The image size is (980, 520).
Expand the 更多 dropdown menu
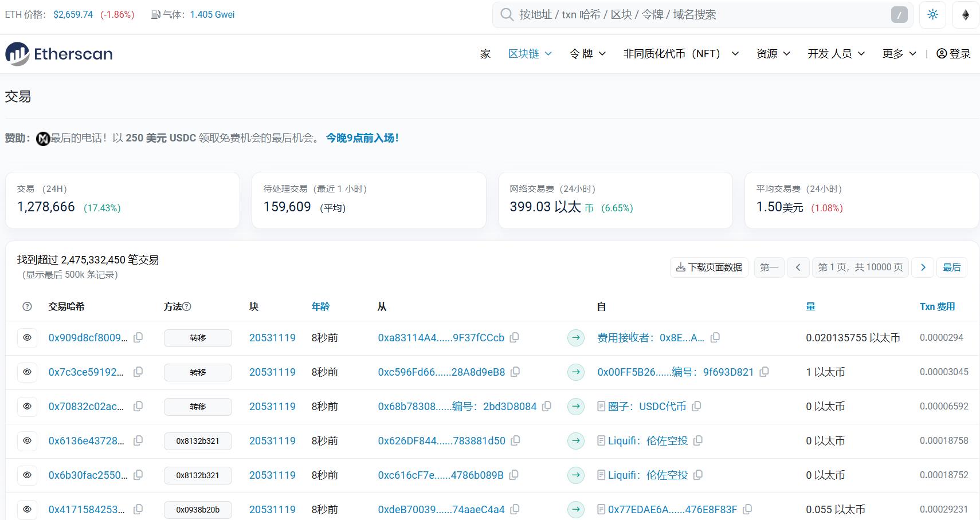(899, 54)
